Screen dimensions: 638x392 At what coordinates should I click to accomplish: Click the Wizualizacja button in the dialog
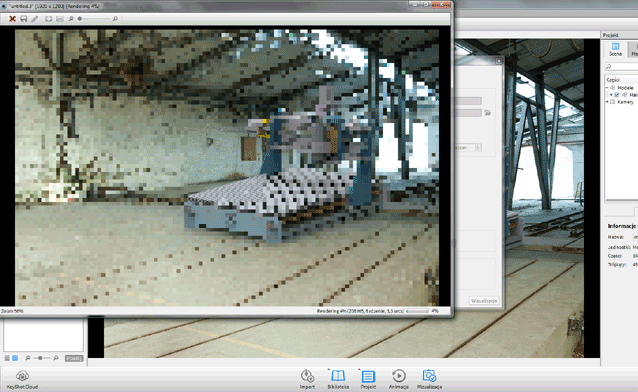coord(484,301)
